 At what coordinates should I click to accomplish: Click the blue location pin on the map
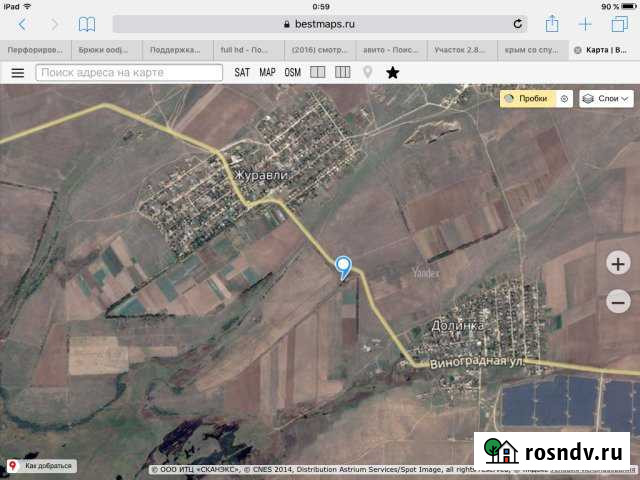click(x=343, y=266)
